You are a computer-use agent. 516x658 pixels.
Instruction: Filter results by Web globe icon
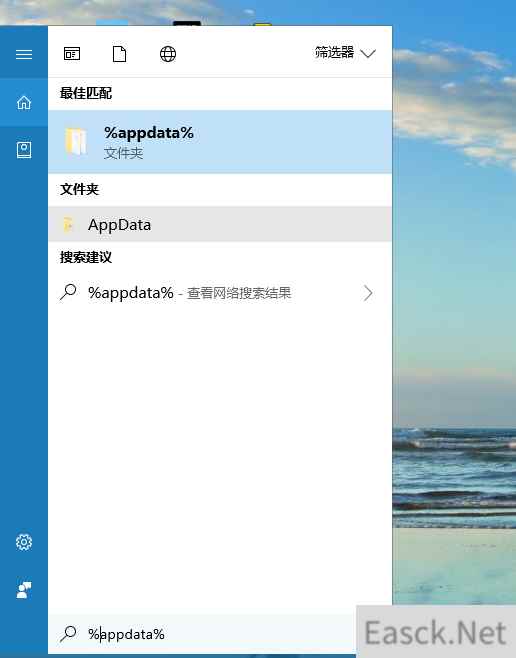pyautogui.click(x=168, y=54)
